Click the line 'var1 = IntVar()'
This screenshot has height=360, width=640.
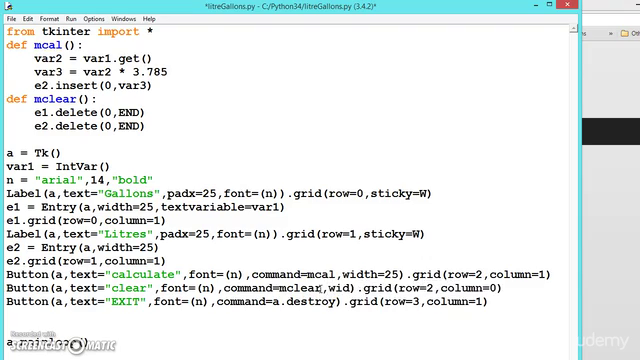[x=58, y=167]
